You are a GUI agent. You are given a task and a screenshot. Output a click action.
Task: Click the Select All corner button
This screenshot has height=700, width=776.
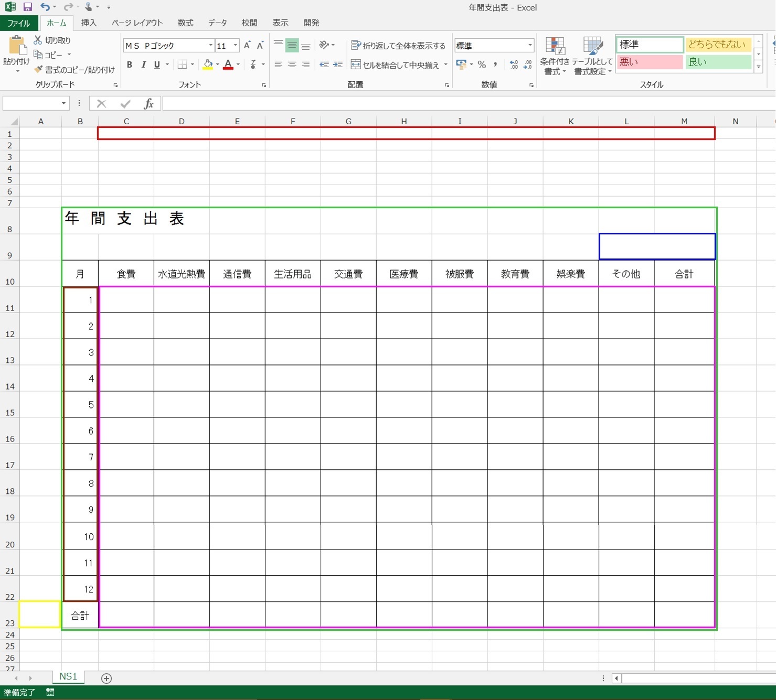(x=14, y=121)
